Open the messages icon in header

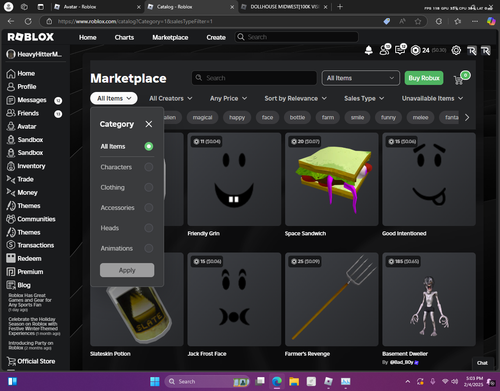point(400,50)
